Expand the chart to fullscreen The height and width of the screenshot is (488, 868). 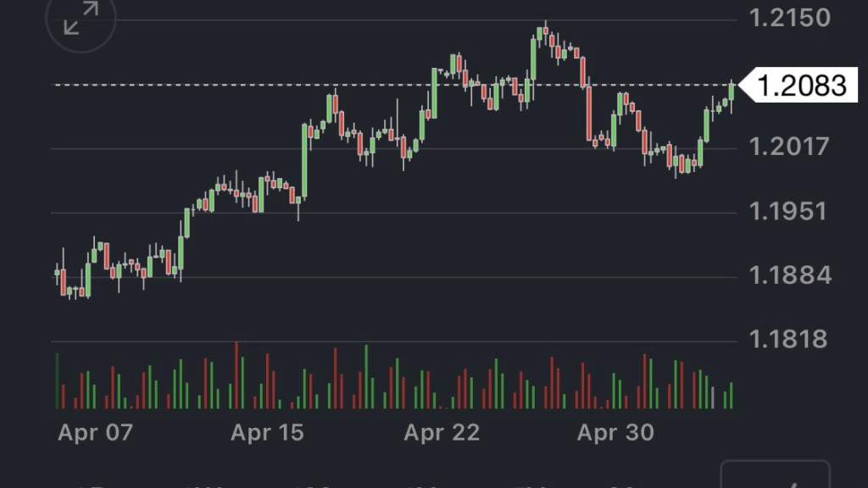click(x=81, y=19)
